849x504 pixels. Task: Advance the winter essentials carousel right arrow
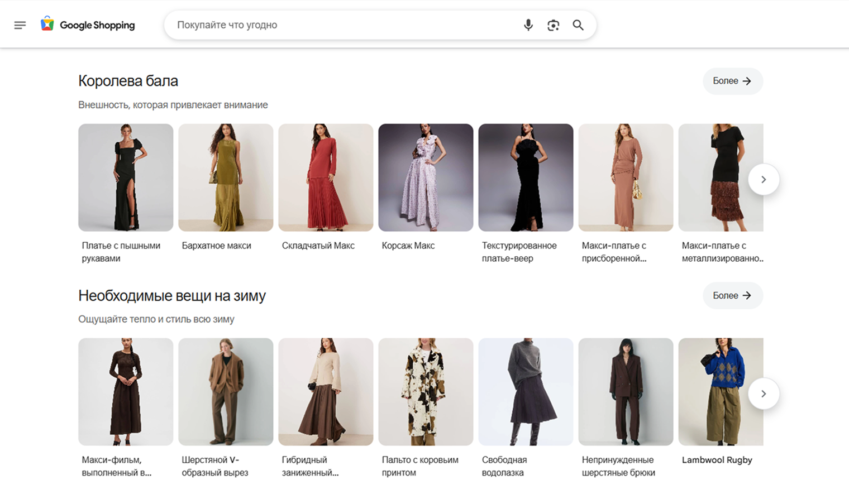point(764,393)
